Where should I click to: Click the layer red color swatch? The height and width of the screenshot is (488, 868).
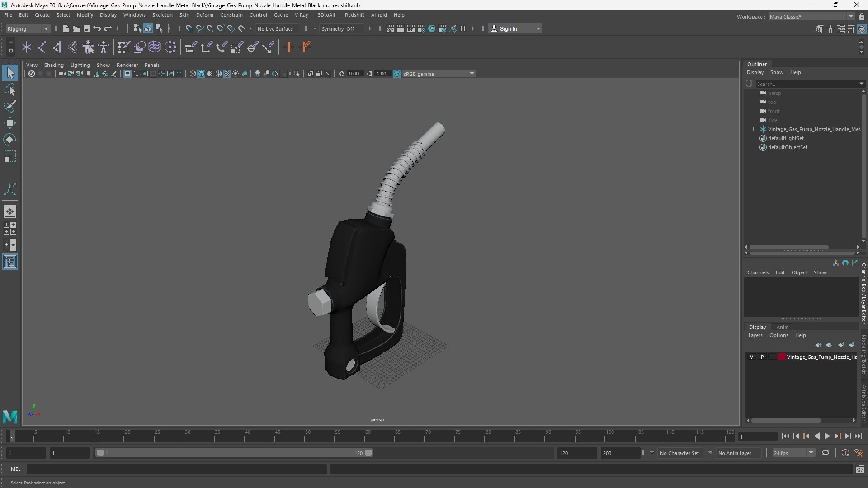[782, 357]
